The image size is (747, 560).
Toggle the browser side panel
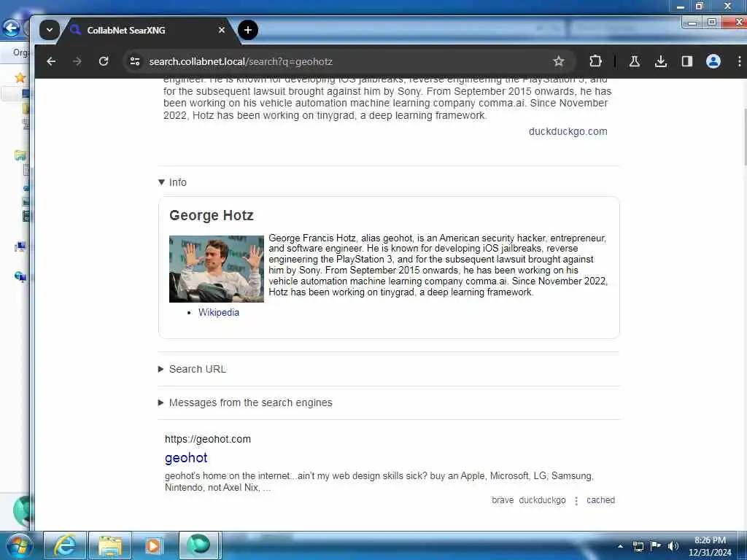coord(686,61)
